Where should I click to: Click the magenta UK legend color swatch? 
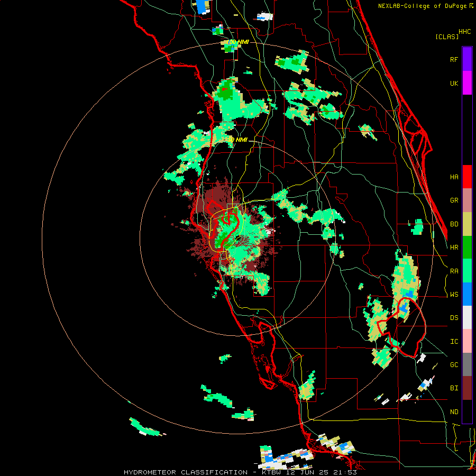click(x=467, y=83)
